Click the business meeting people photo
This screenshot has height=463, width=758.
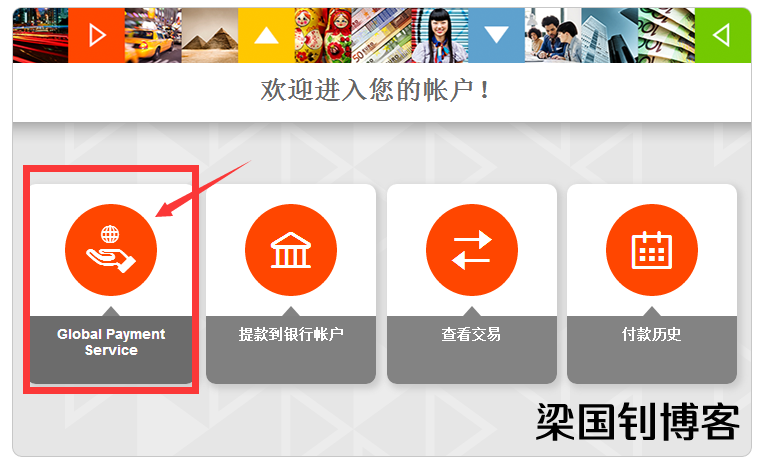(554, 35)
